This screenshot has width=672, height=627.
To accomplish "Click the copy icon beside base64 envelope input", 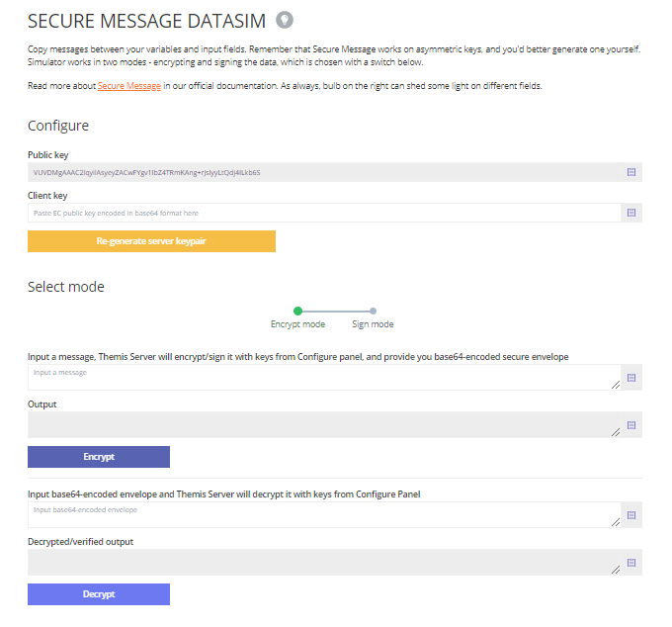I will (631, 515).
